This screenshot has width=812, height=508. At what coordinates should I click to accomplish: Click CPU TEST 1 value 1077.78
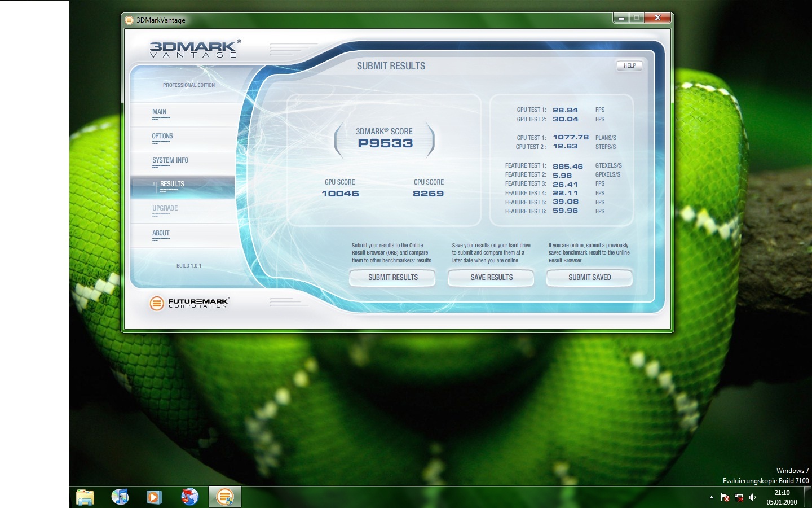571,137
